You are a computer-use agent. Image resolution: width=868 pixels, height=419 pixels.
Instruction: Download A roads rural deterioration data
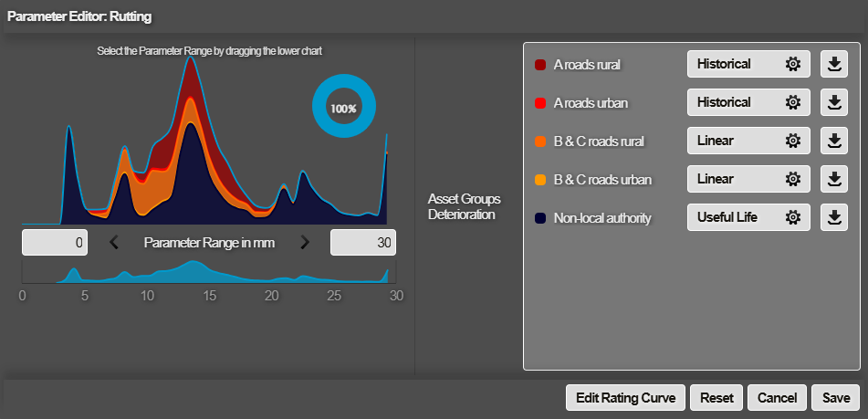(833, 65)
